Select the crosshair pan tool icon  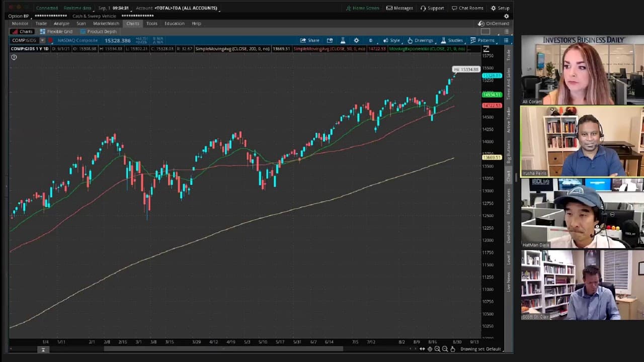pos(430,349)
